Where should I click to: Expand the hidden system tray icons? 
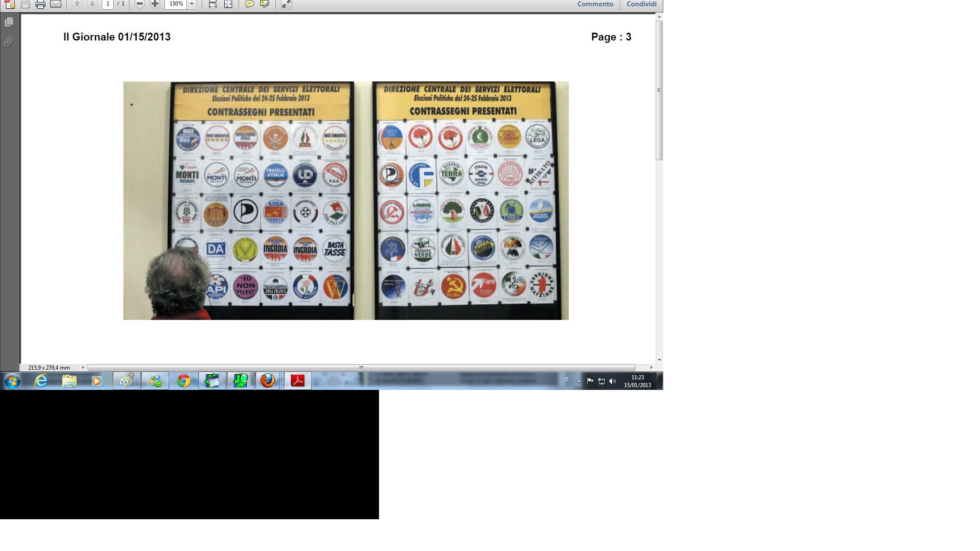[x=579, y=381]
